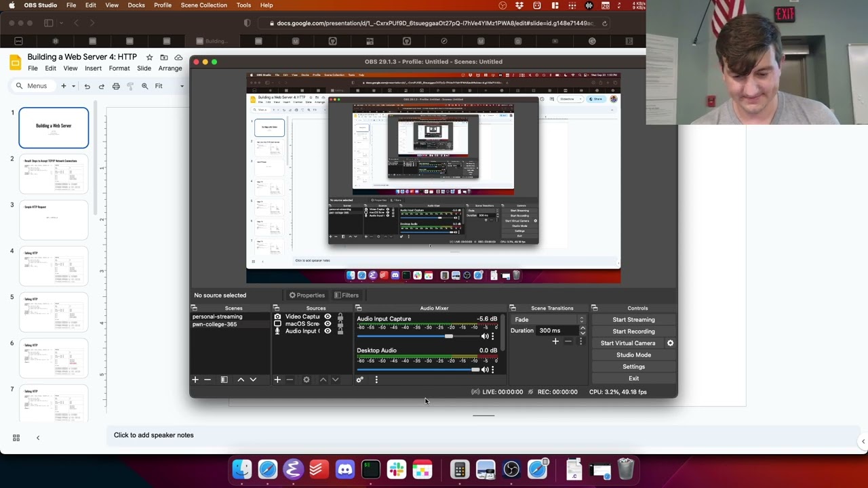The image size is (868, 488).
Task: Open the new slide layout dropdown arrow
Action: [73, 86]
